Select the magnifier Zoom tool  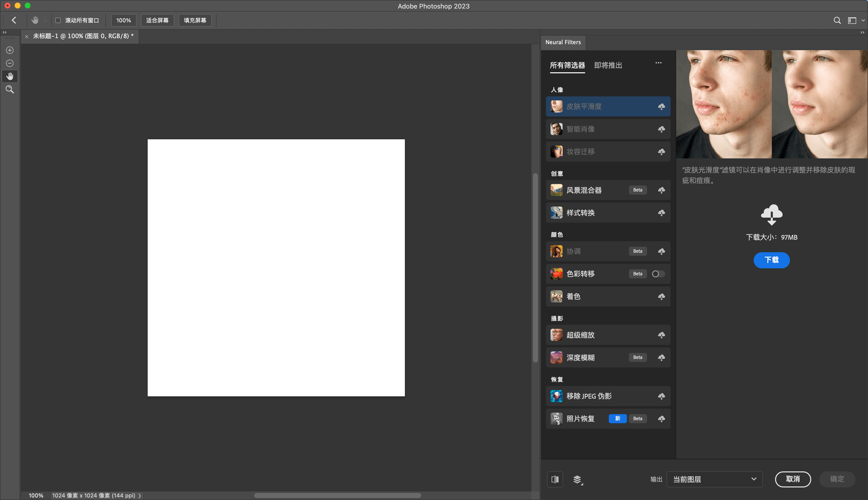pos(10,90)
